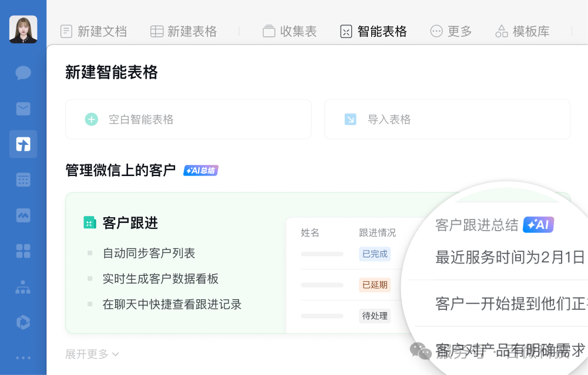Open the sidebar ellipsis more options
Screen dimensions: 588x375
22,358
